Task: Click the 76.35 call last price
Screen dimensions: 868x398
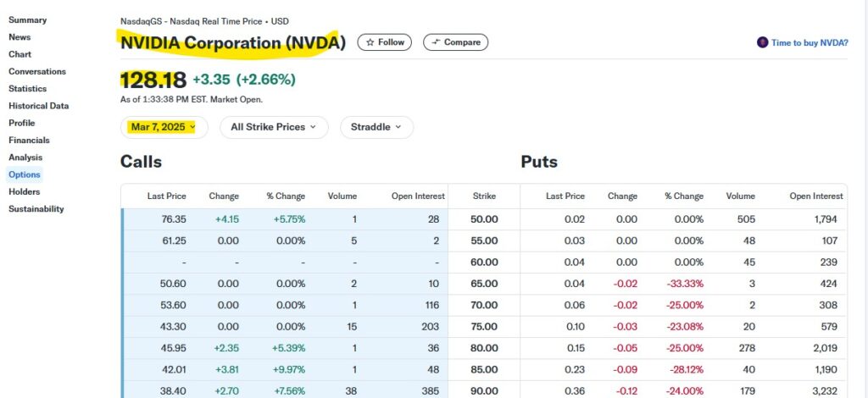Action: tap(173, 219)
